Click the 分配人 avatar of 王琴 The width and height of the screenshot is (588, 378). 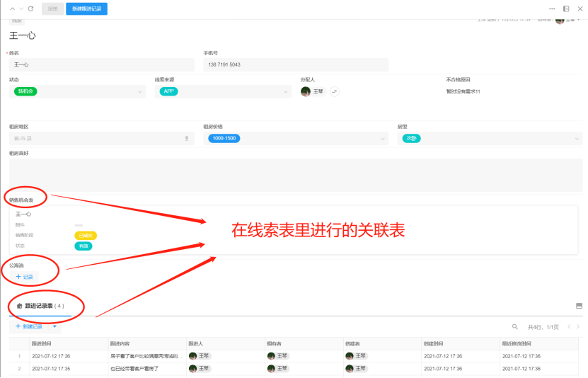pos(306,91)
